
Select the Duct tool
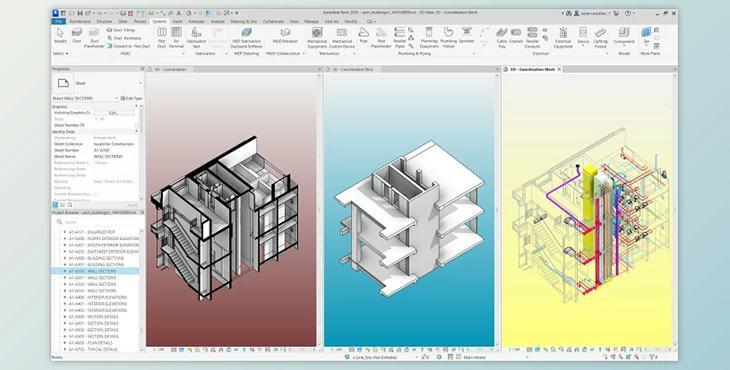pos(77,35)
